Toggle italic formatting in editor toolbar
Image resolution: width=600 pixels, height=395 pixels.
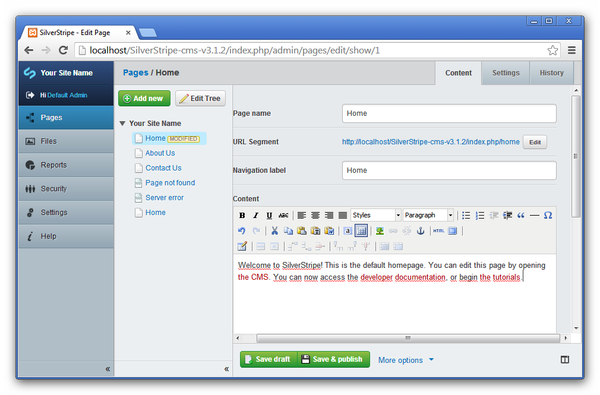(256, 215)
